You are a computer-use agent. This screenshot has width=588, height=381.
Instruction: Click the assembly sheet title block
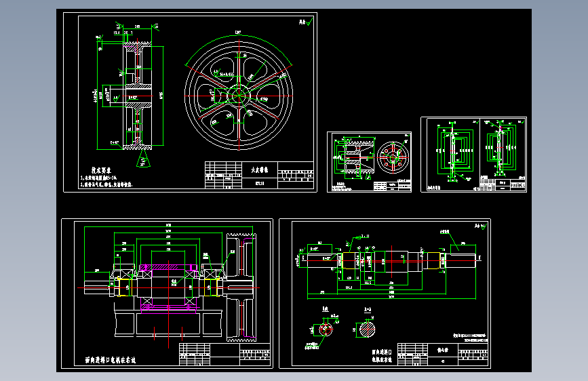pyautogui.click(x=224, y=355)
